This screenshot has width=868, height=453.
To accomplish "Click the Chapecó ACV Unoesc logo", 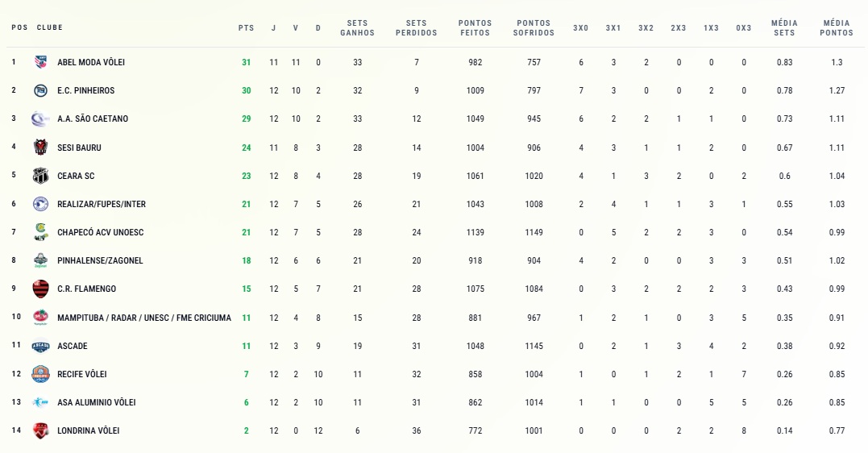I will tap(40, 232).
